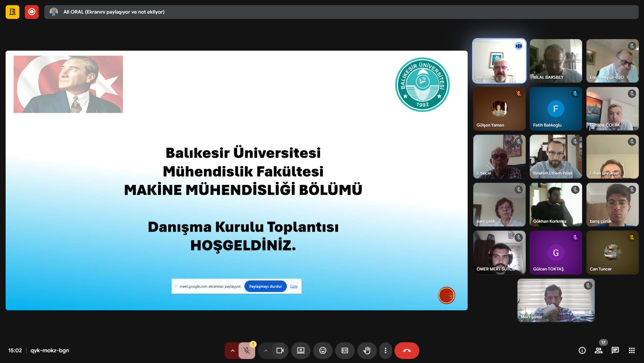The width and height of the screenshot is (644, 363).
Task: Select Gökhan Korkmaz's video tile
Action: (556, 205)
